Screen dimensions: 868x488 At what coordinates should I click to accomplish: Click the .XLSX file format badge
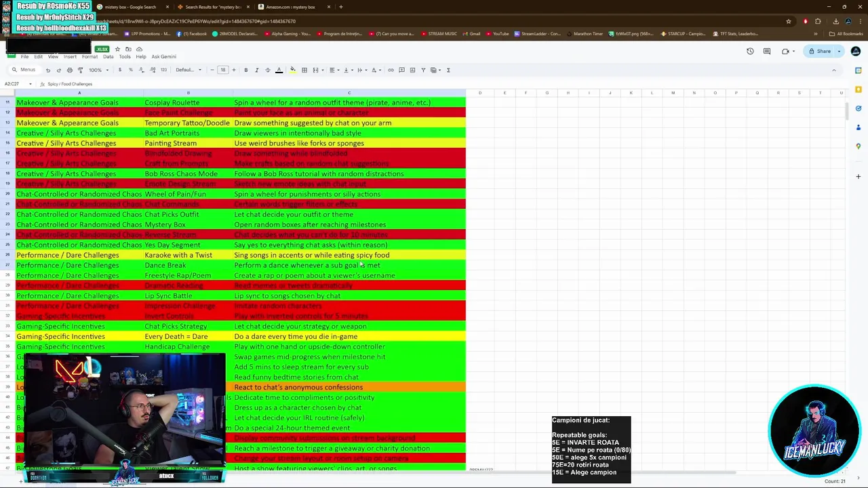pyautogui.click(x=102, y=49)
